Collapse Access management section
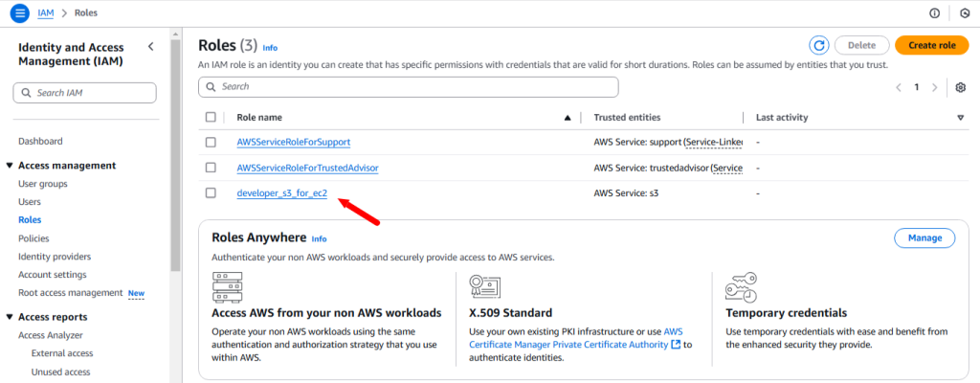The width and height of the screenshot is (980, 383). pyautogui.click(x=10, y=166)
